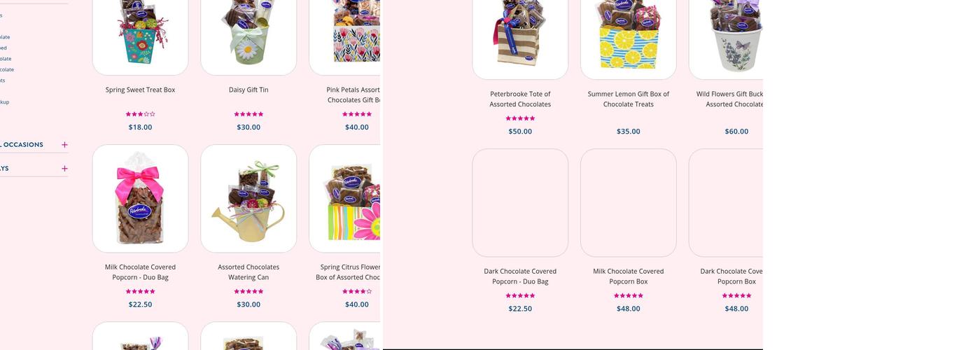Click Summer Lemon Gift Box title link

(x=629, y=99)
